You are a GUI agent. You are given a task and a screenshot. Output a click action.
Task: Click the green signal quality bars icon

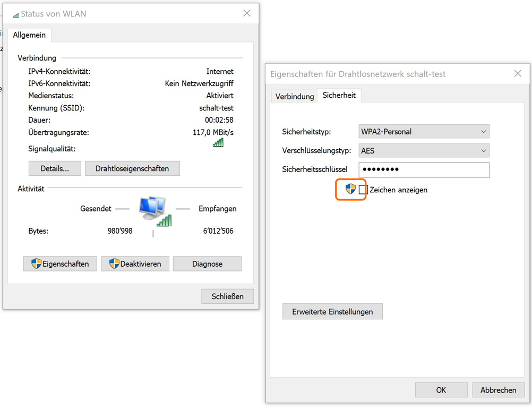pos(218,142)
